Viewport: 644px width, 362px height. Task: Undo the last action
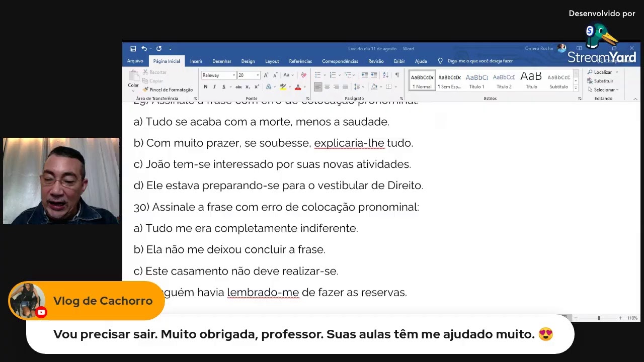tap(144, 49)
